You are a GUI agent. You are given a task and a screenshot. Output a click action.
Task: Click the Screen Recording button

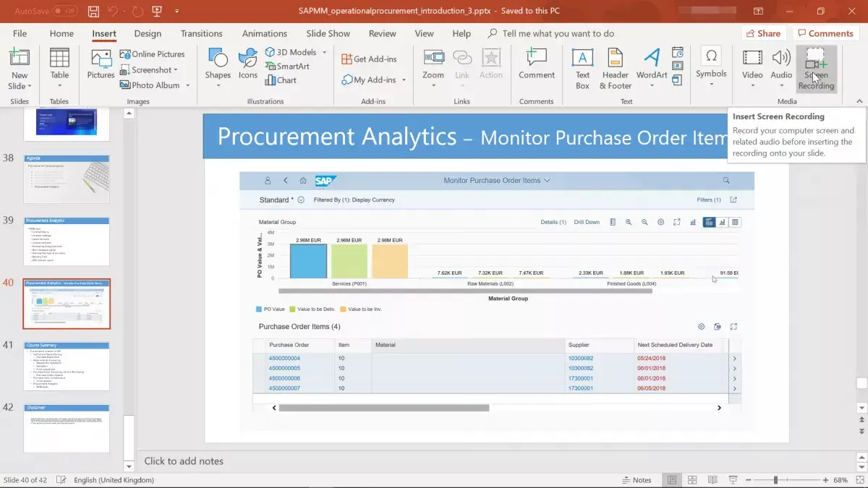(x=817, y=69)
